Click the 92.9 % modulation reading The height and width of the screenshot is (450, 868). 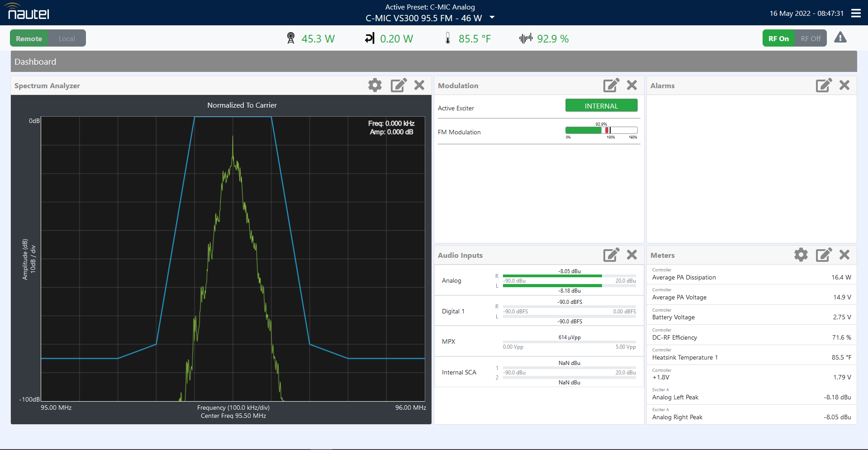pos(553,39)
